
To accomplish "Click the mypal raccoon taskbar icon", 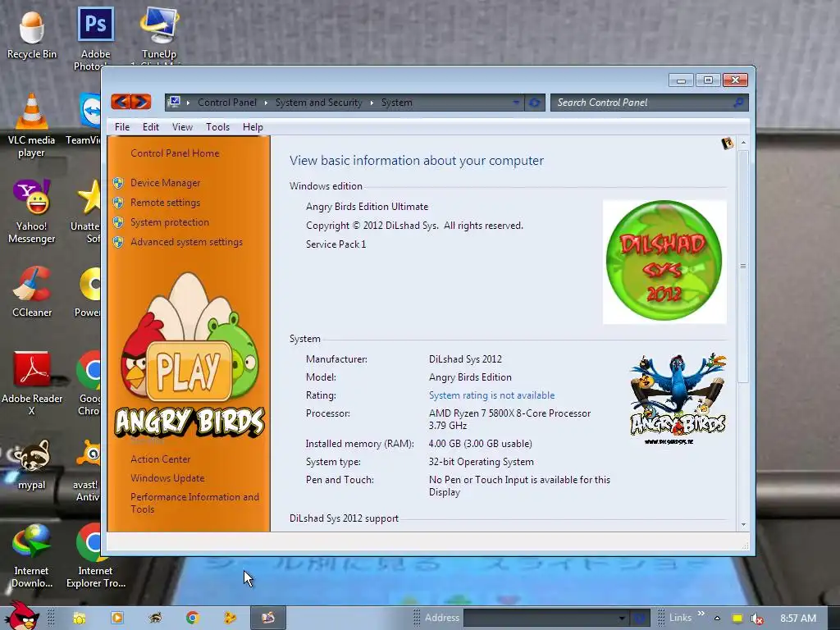I will tap(155, 618).
